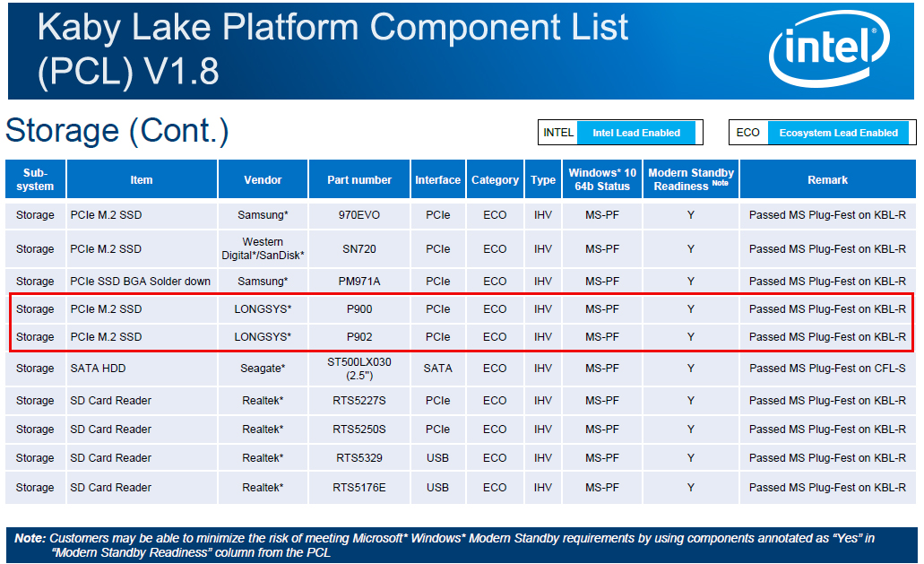Select part number 'P900'
The image size is (924, 564).
(359, 308)
